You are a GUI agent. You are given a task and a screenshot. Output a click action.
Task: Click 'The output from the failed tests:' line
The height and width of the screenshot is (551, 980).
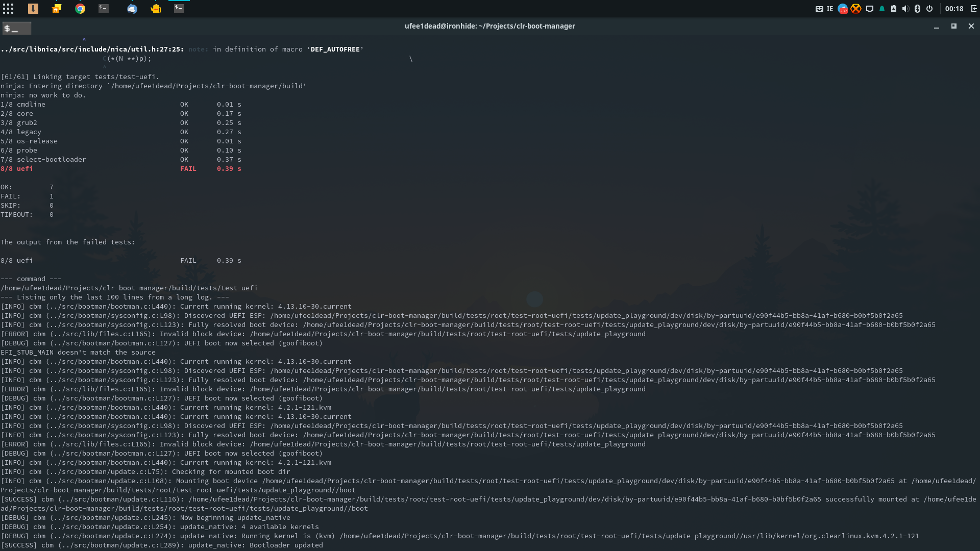click(x=68, y=242)
